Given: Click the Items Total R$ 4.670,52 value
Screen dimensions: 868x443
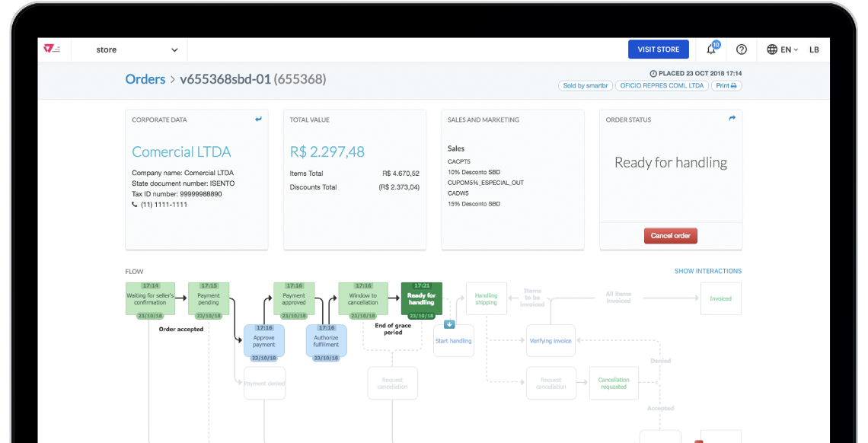Looking at the screenshot, I should click(x=400, y=173).
